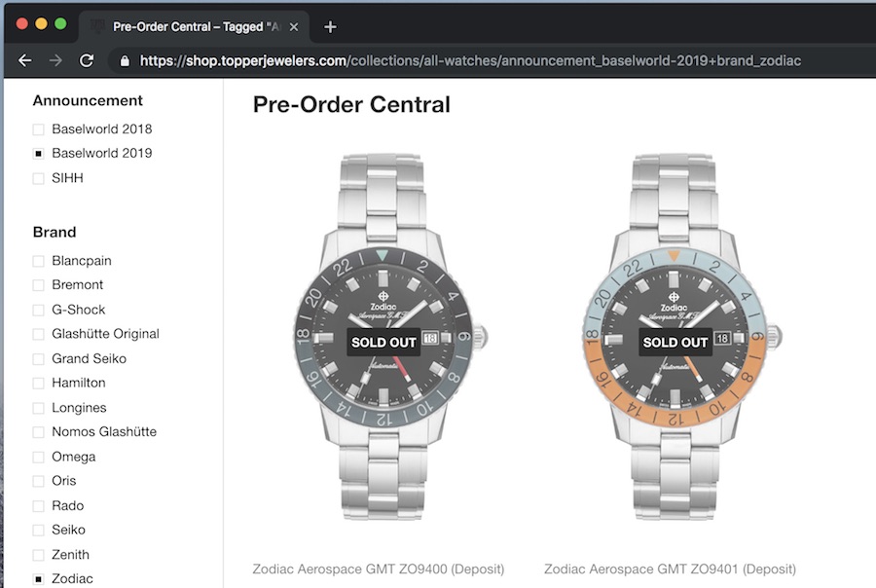
Task: Uncheck the Zodiac brand filter
Action: point(39,579)
